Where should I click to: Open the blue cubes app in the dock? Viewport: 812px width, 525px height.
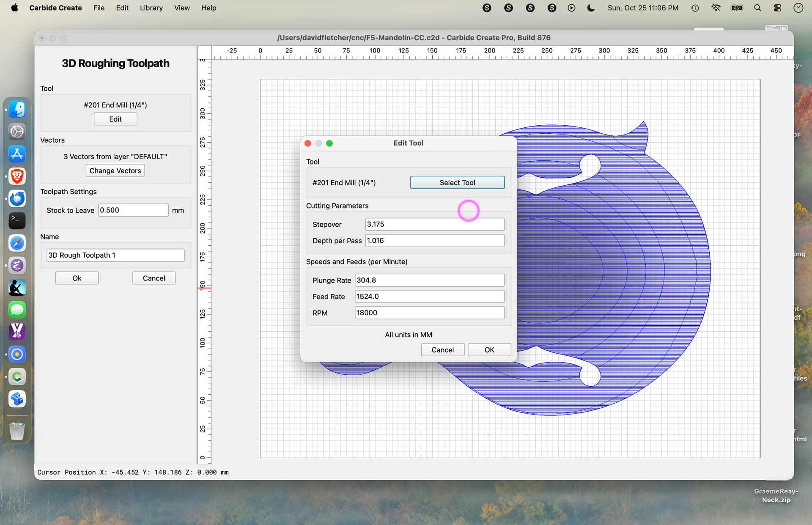click(17, 399)
